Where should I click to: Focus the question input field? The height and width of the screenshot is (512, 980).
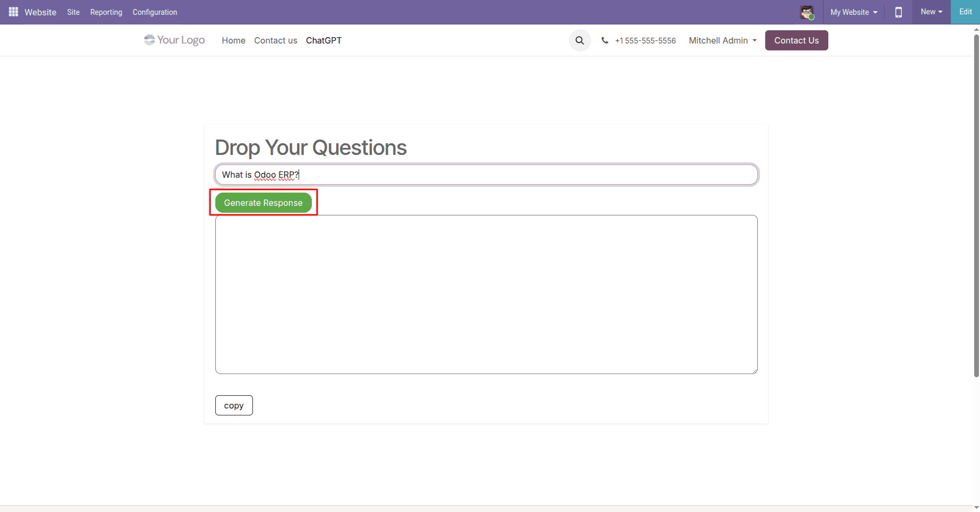coord(486,175)
